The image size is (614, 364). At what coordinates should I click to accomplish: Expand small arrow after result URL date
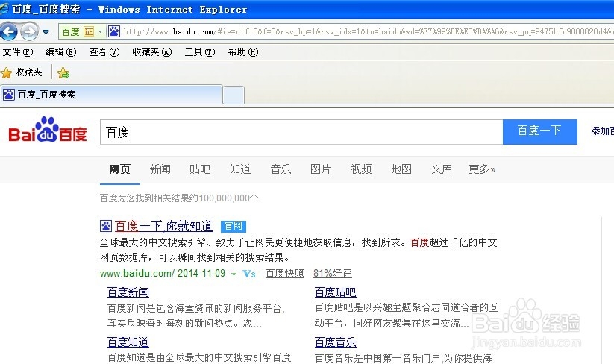coord(234,274)
